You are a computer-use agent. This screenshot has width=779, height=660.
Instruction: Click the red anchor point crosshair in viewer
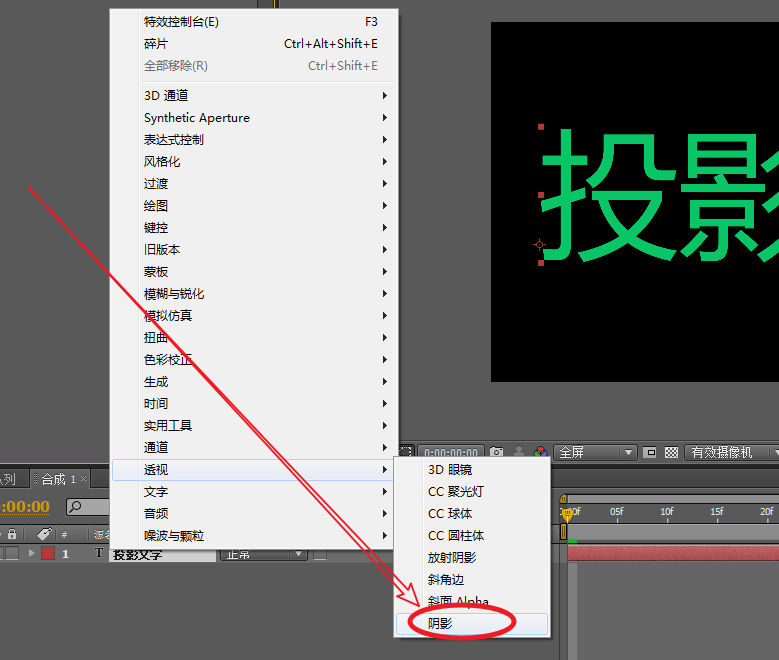pyautogui.click(x=540, y=244)
